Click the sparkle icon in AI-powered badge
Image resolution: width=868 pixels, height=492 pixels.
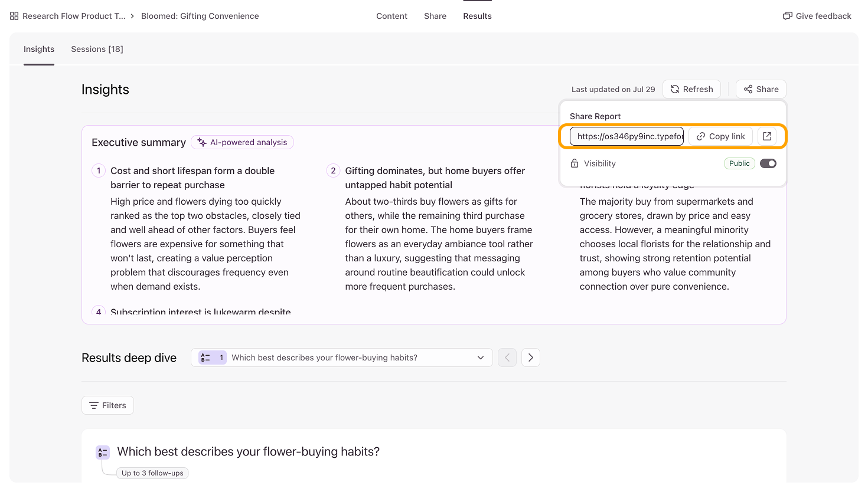pyautogui.click(x=202, y=142)
